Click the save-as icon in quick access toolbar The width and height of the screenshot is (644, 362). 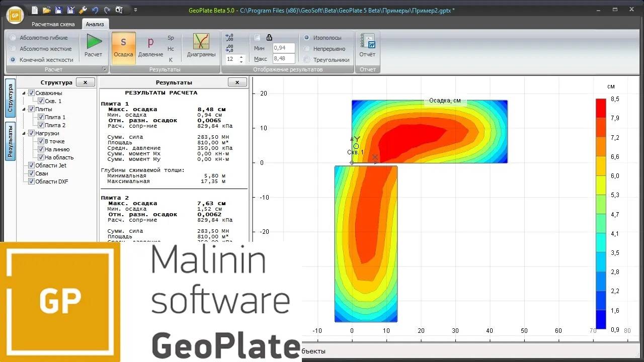70,10
